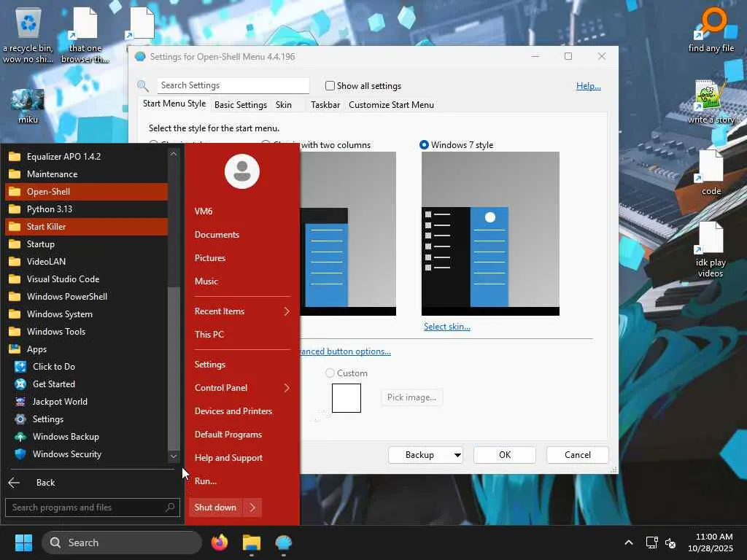Image resolution: width=747 pixels, height=560 pixels.
Task: Click scroll down arrow in programs list
Action: [x=174, y=456]
